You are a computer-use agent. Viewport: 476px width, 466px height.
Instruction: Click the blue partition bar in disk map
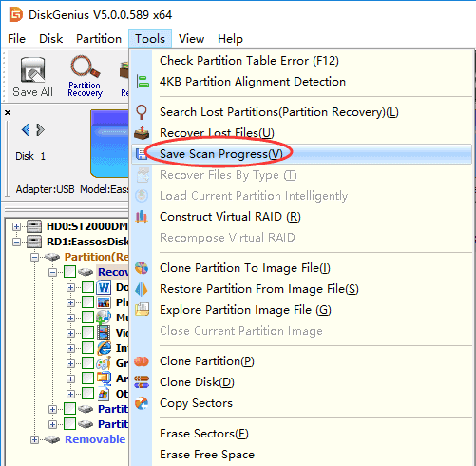pos(109,144)
